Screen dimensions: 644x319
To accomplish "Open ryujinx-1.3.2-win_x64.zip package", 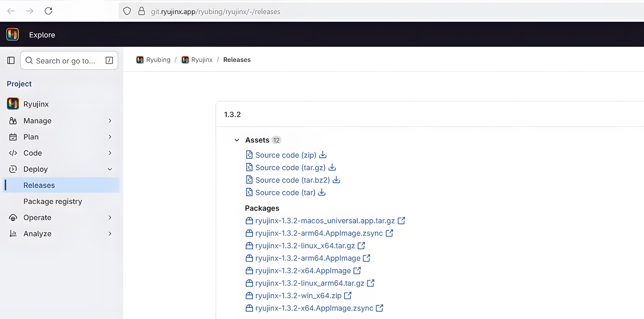I will pos(298,296).
